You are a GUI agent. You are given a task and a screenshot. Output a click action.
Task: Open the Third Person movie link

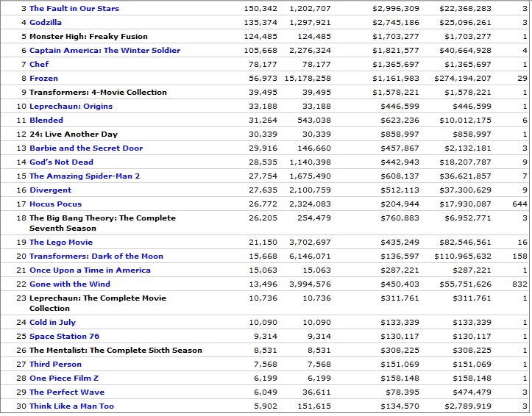click(55, 365)
